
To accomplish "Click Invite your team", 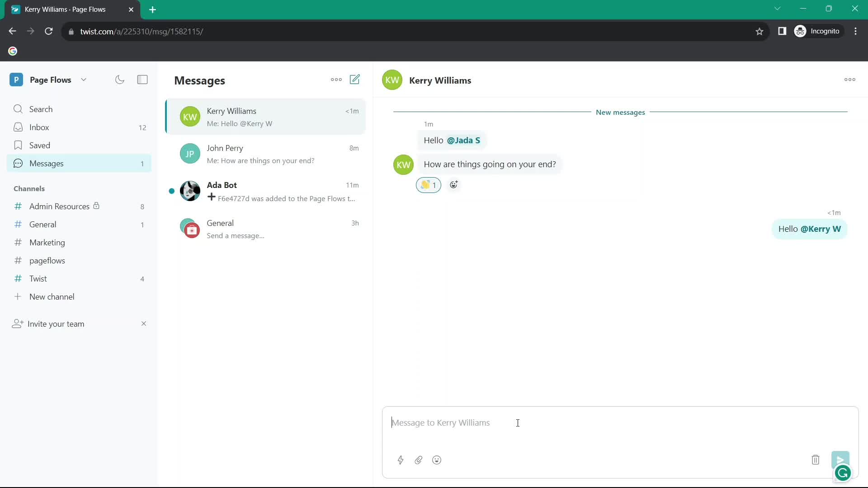I will 56,324.
